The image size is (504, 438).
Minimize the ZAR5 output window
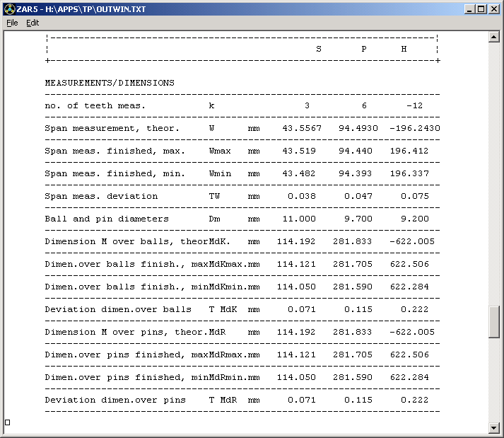[x=469, y=8]
